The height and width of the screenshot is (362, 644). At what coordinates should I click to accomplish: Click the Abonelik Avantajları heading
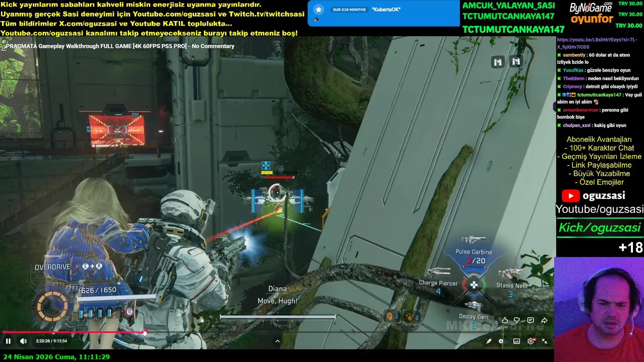point(599,139)
